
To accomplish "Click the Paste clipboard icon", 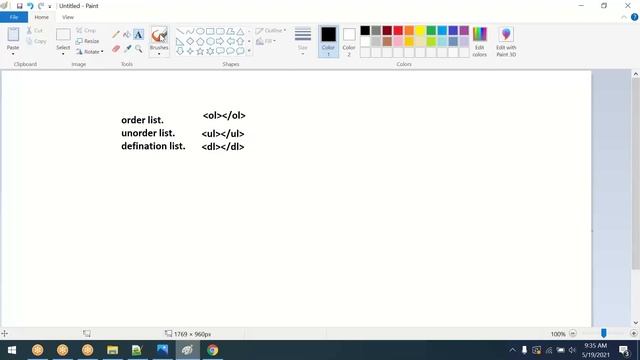I will point(13,35).
